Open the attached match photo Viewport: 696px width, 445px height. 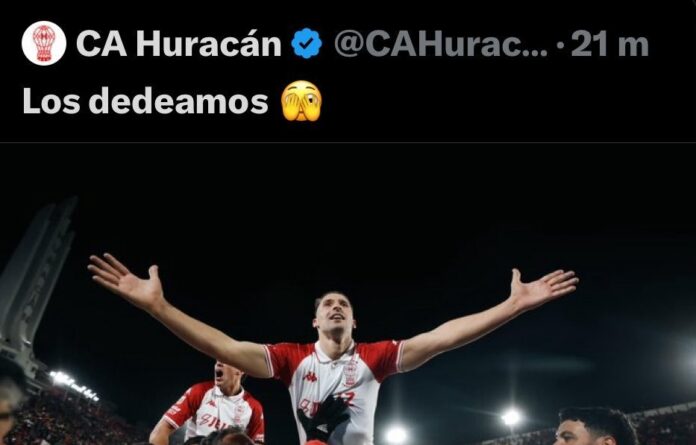point(348,294)
